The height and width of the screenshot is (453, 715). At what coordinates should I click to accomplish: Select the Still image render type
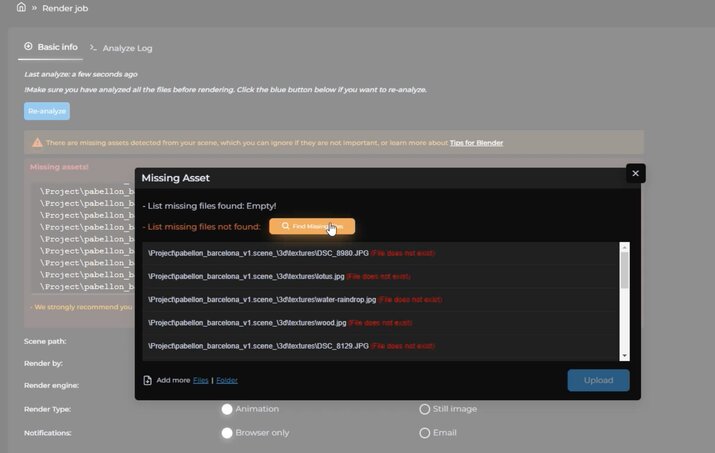[x=425, y=409]
